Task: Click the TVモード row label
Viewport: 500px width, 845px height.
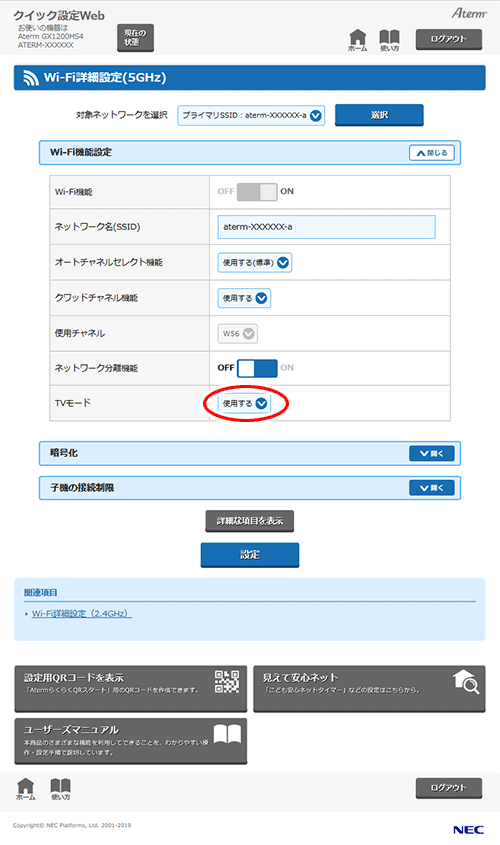Action: [x=73, y=403]
